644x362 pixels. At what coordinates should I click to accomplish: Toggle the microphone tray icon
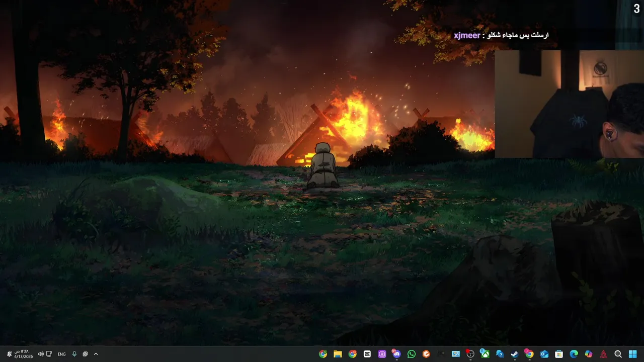tap(74, 354)
